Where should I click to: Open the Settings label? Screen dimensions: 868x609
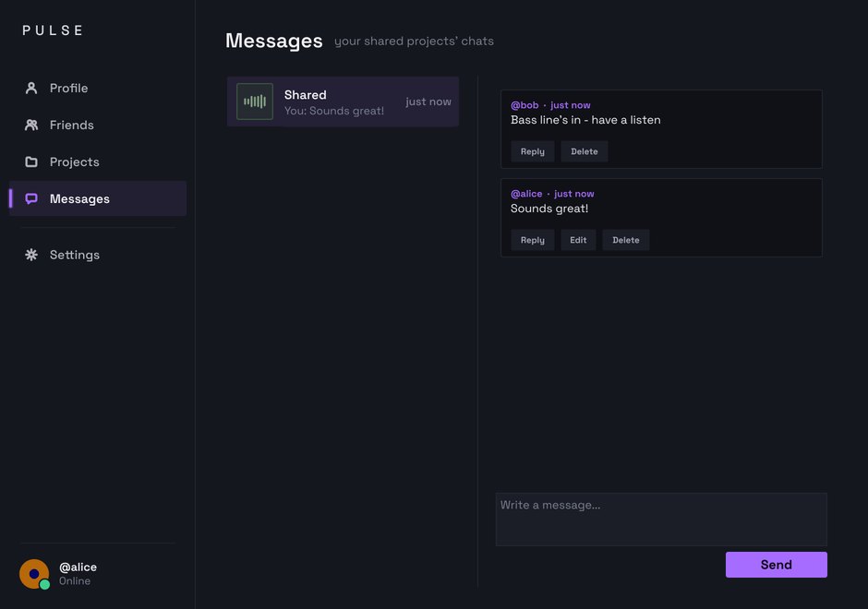[74, 255]
